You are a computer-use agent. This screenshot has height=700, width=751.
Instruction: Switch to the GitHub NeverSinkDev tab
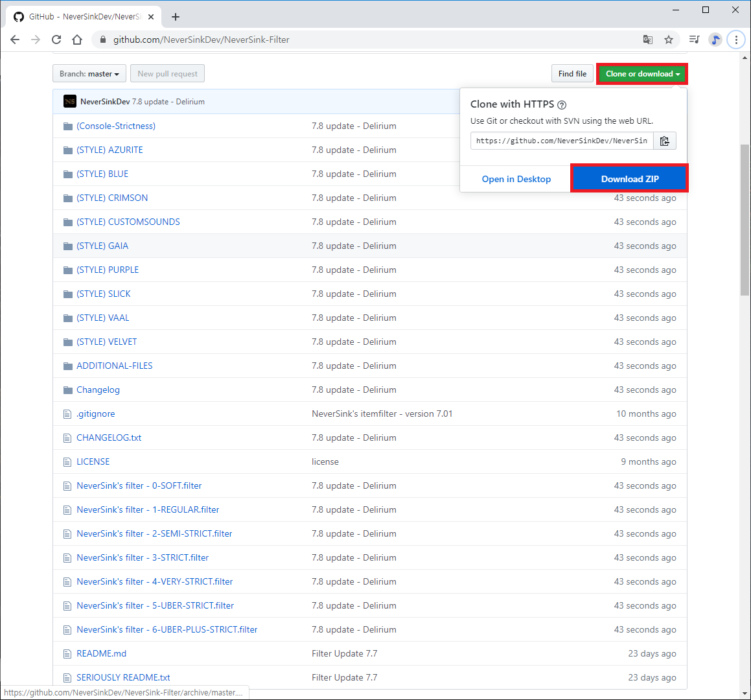tap(84, 17)
